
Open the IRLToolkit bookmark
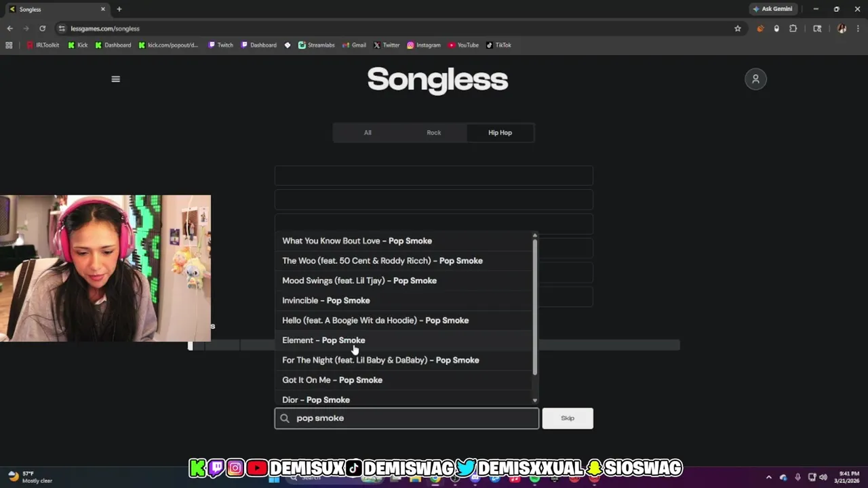[x=43, y=45]
